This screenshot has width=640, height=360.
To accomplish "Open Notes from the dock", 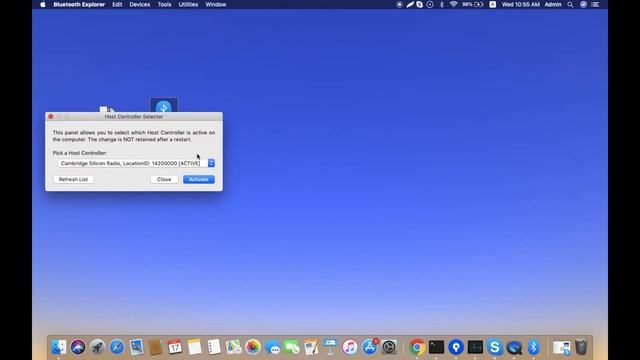I will pyautogui.click(x=194, y=347).
